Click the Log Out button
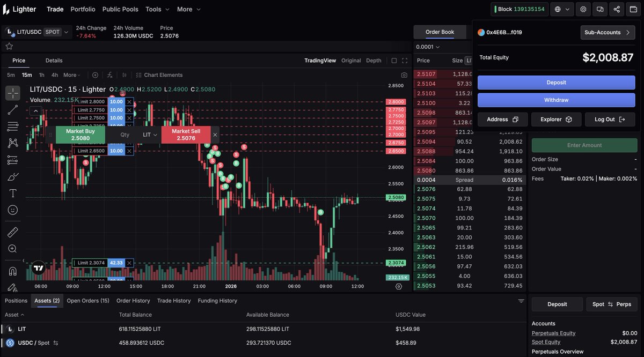Image resolution: width=644 pixels, height=357 pixels. (610, 120)
